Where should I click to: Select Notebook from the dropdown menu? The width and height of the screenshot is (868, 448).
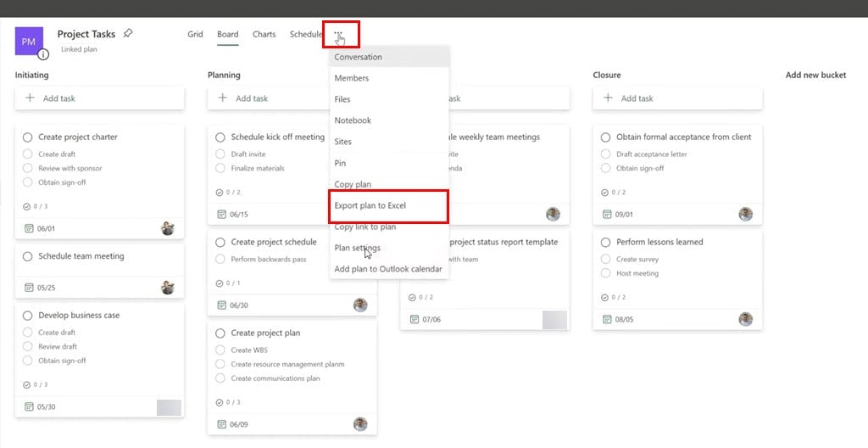(389, 120)
